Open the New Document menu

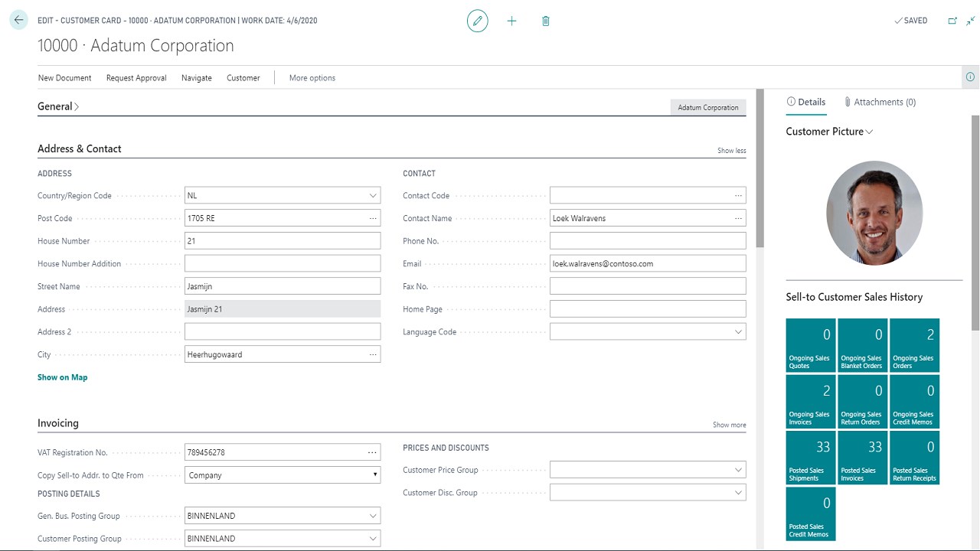(64, 78)
